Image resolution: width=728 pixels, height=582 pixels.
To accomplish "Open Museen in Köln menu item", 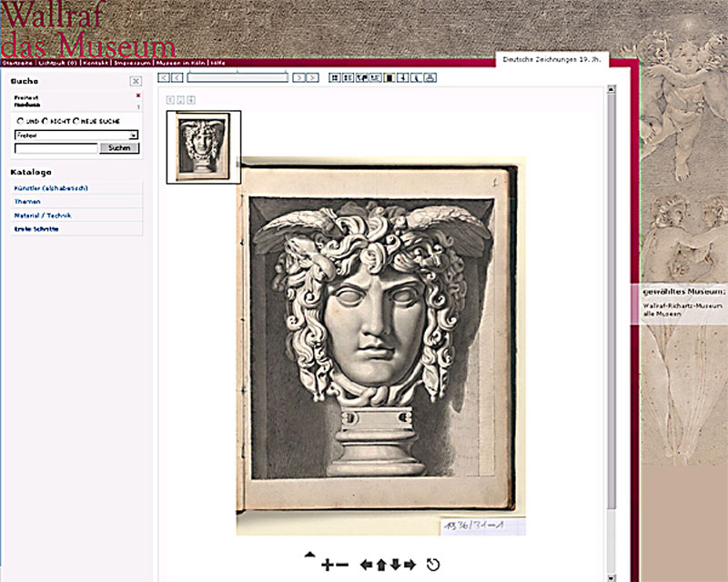I will tap(180, 63).
